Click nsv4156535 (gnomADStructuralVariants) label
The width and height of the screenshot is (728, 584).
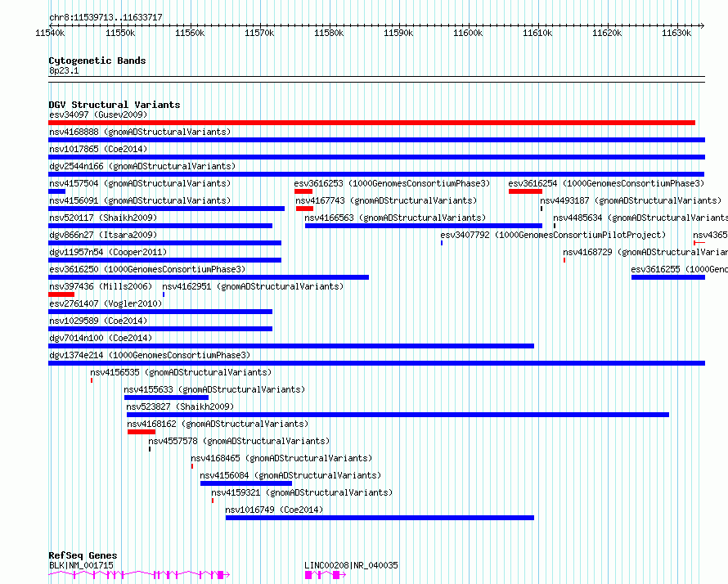[x=181, y=372]
